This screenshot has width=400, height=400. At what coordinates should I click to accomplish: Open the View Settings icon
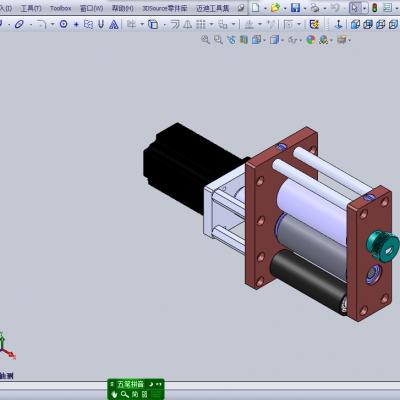[341, 40]
